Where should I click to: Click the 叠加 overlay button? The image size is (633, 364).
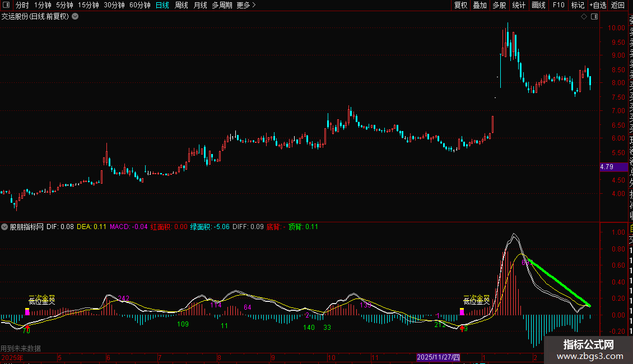480,5
